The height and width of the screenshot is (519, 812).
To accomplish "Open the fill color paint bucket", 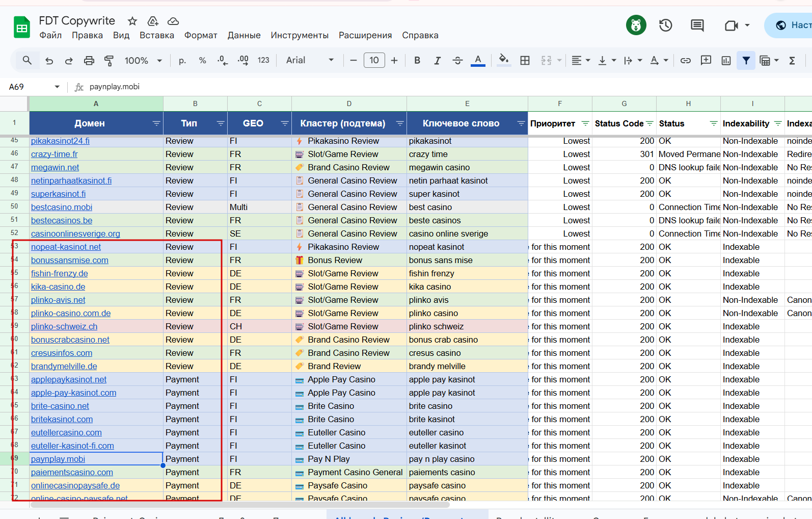I will [x=503, y=61].
